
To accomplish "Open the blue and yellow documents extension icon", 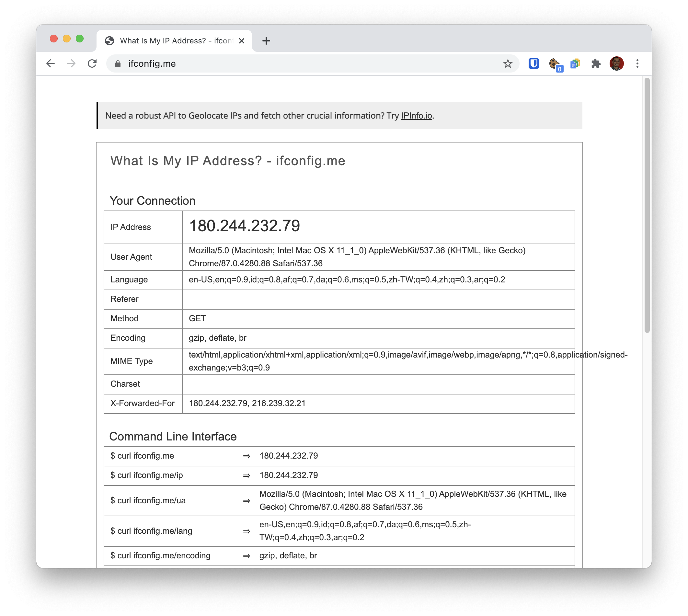I will pos(575,63).
